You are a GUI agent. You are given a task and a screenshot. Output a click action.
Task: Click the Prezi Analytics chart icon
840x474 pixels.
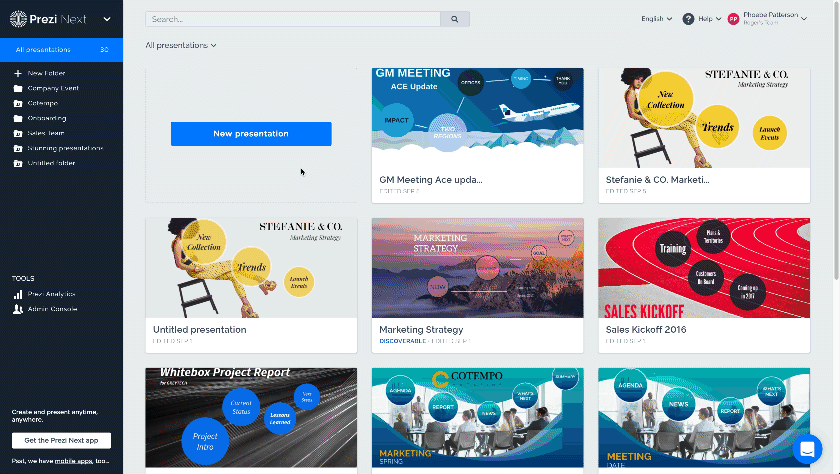(18, 294)
